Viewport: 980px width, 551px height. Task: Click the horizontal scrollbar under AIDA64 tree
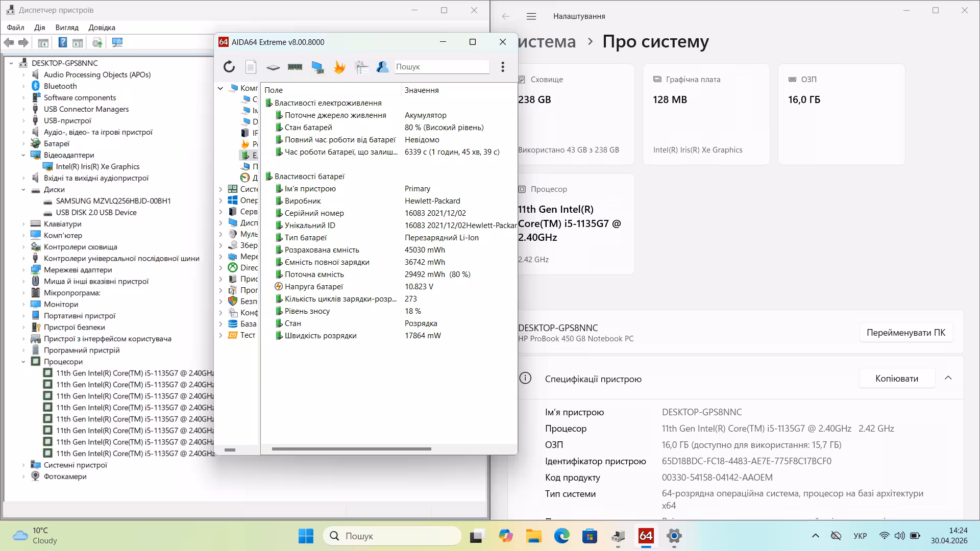coord(230,450)
